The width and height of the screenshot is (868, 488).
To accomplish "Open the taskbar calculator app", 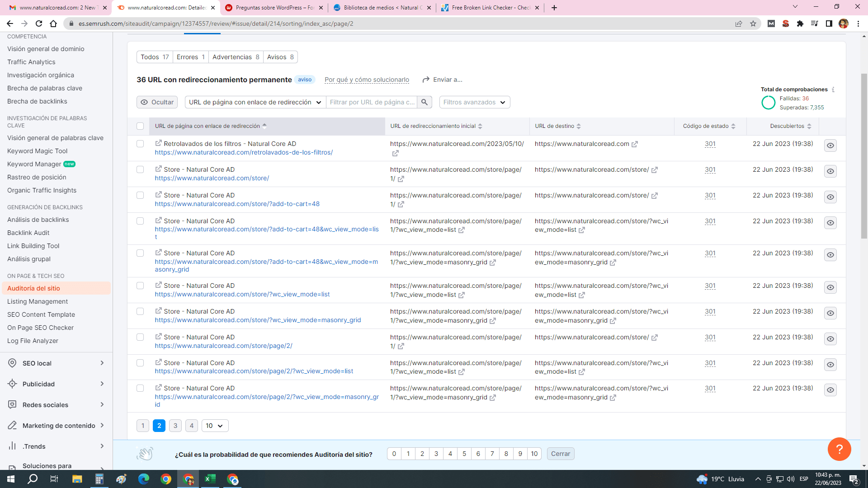I will point(99,479).
